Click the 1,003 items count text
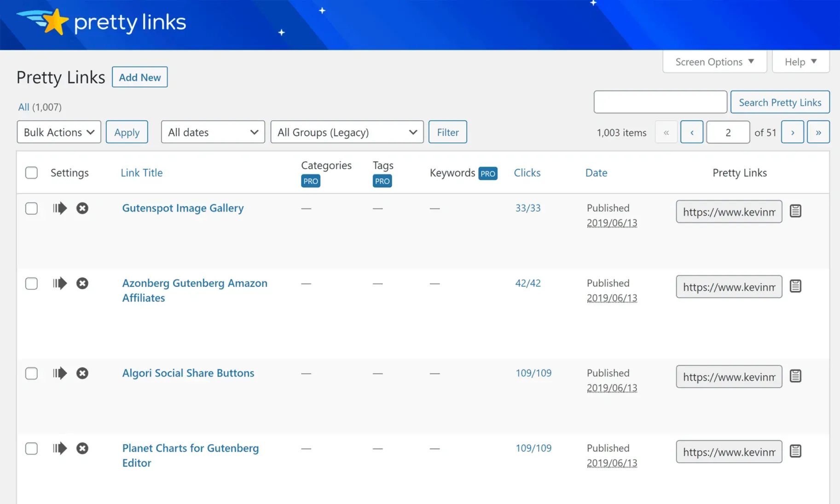The height and width of the screenshot is (504, 840). pyautogui.click(x=621, y=132)
